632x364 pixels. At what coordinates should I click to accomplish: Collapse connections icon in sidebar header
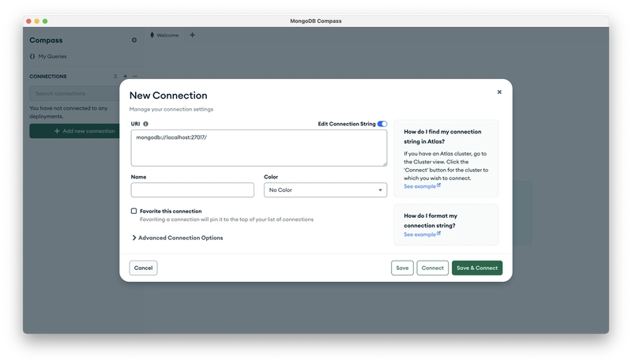pyautogui.click(x=115, y=76)
